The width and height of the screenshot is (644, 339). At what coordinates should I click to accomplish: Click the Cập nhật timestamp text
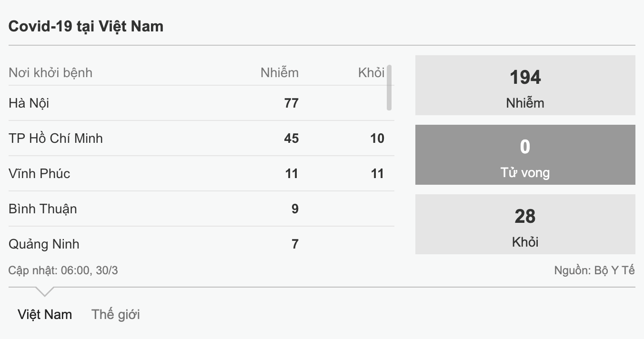tap(63, 270)
